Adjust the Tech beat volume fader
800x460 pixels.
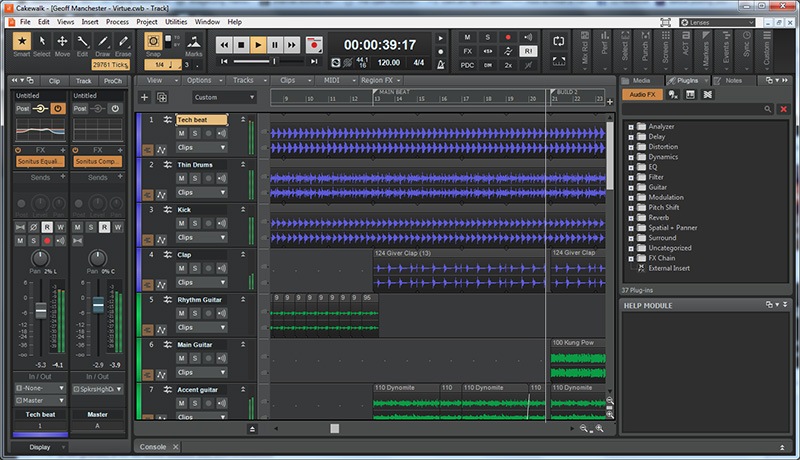(x=41, y=309)
